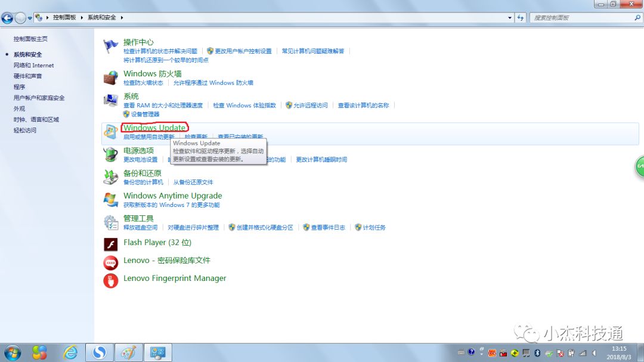The height and width of the screenshot is (362, 644).
Task: Open the Paint palette taskbar icon
Action: pos(128,352)
